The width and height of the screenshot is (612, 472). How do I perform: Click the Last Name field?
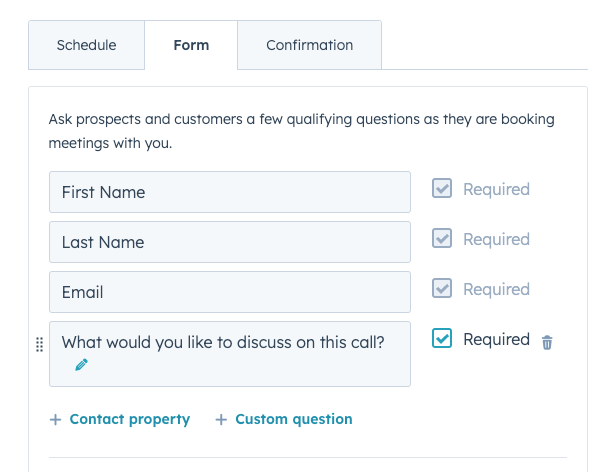(x=230, y=242)
